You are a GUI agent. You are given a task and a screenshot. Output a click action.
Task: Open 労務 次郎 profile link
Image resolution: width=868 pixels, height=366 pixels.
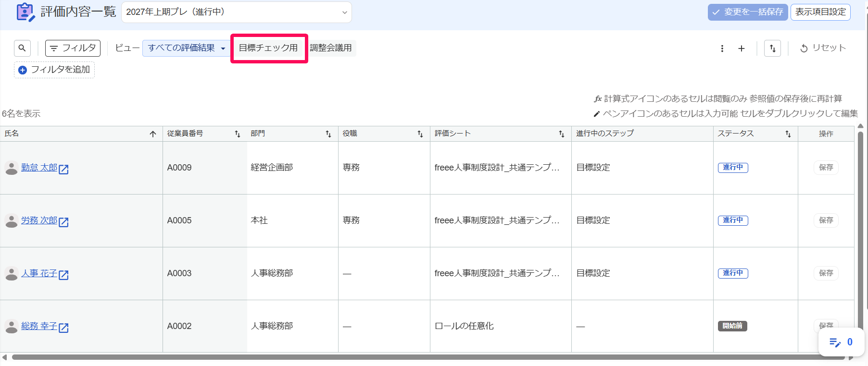pyautogui.click(x=39, y=220)
